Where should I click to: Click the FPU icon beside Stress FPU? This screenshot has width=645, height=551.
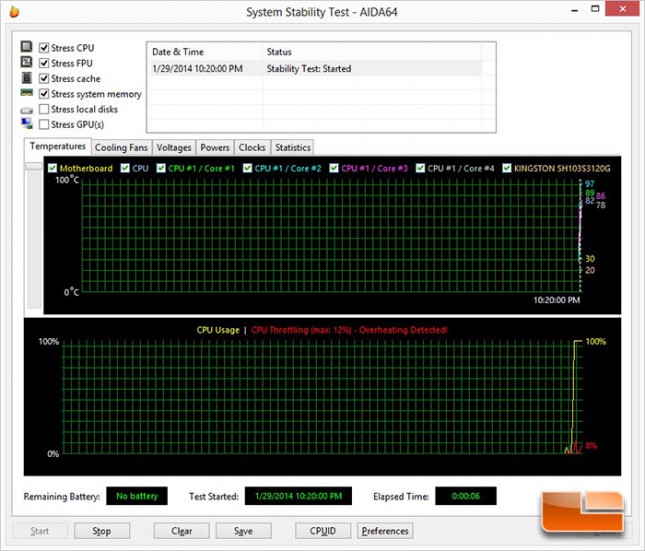coord(27,62)
